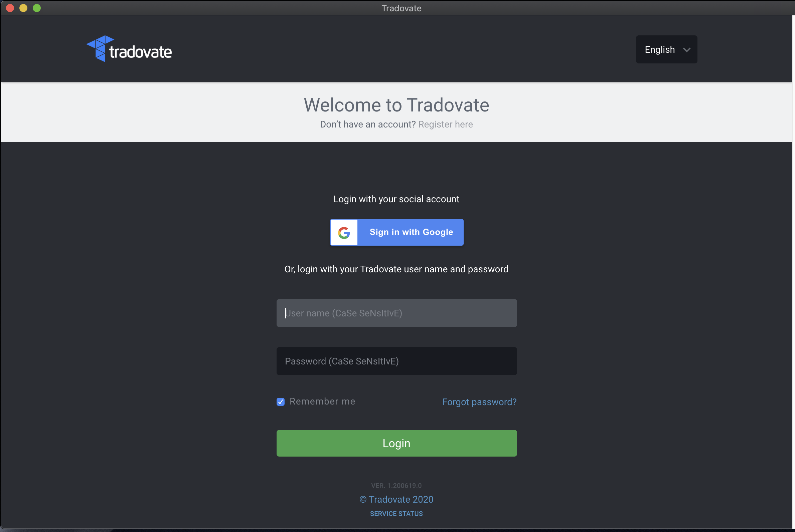This screenshot has width=795, height=532.
Task: Maximize the window with the green button
Action: pyautogui.click(x=37, y=8)
